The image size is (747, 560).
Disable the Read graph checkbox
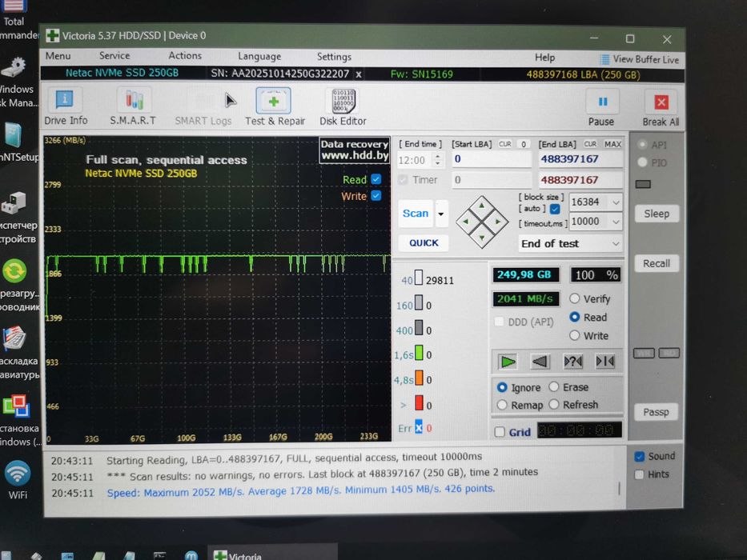pyautogui.click(x=376, y=179)
